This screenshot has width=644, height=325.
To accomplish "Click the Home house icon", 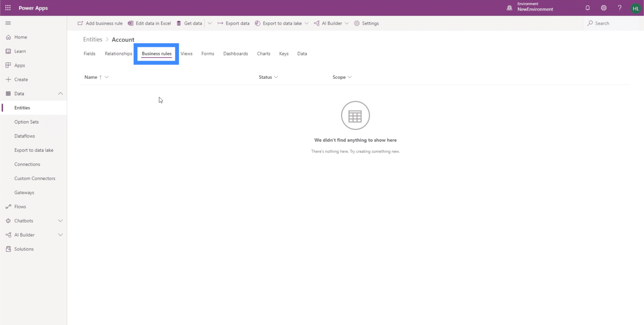I will click(x=8, y=37).
